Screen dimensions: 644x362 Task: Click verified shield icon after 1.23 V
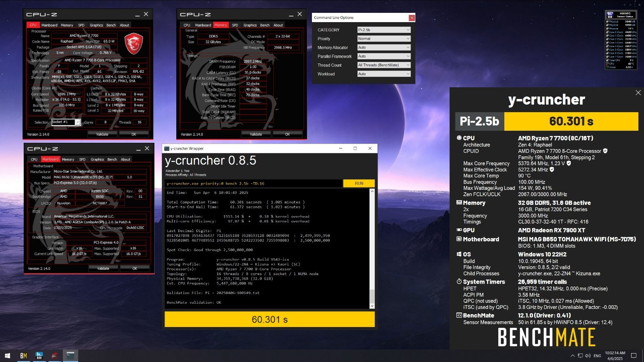point(569,163)
